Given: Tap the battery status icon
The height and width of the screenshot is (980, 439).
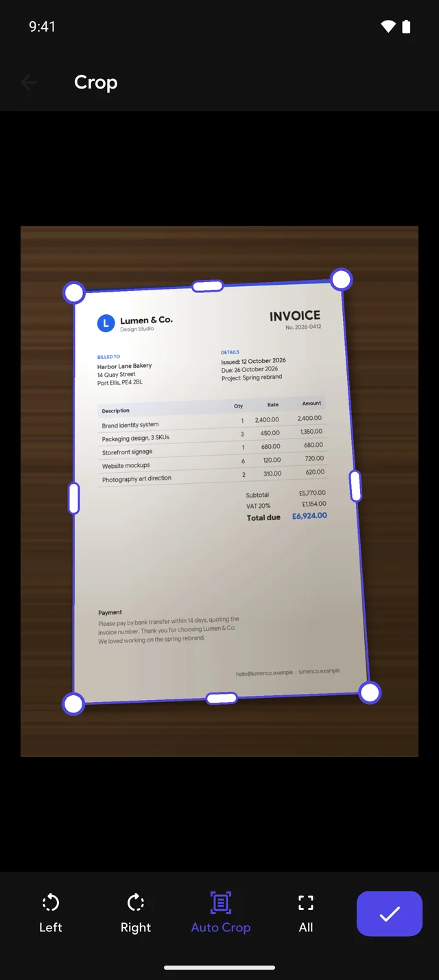Looking at the screenshot, I should click(x=406, y=27).
